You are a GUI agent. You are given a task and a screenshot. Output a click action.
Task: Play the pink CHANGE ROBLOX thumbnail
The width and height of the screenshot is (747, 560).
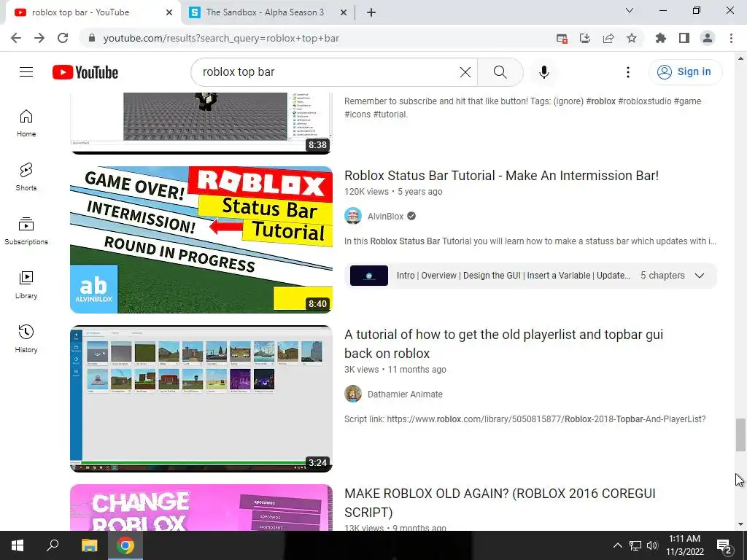pyautogui.click(x=201, y=507)
